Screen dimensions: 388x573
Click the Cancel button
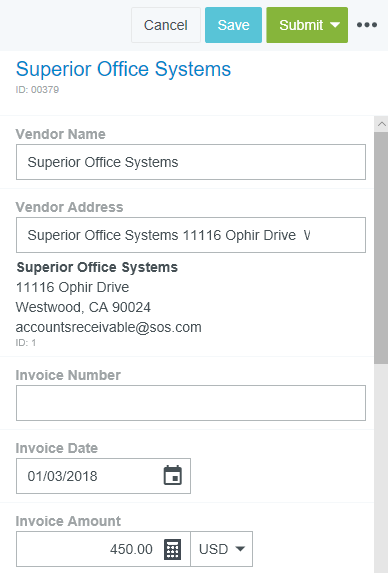tap(166, 25)
